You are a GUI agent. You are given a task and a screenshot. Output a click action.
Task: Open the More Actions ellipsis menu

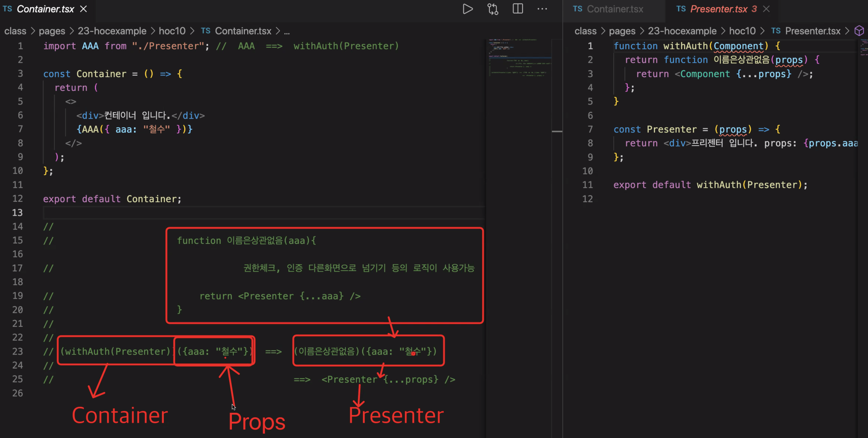click(542, 9)
